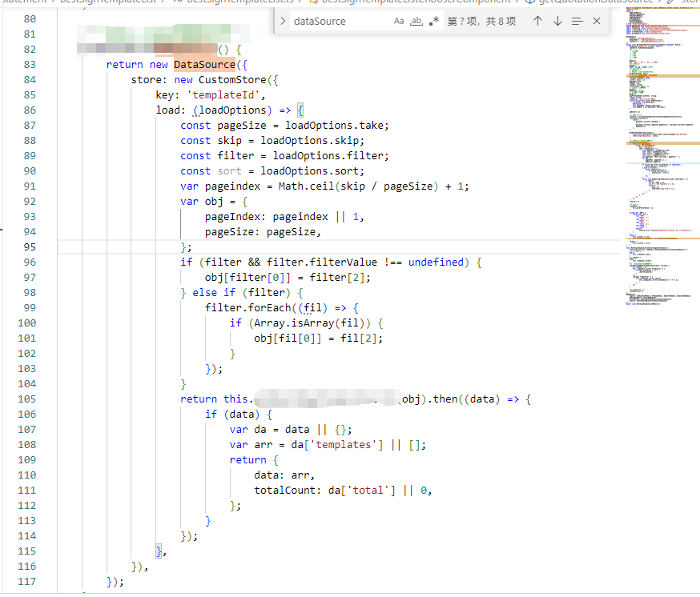Click 'CustomStore' on line 84
The height and width of the screenshot is (597, 700).
click(x=232, y=80)
